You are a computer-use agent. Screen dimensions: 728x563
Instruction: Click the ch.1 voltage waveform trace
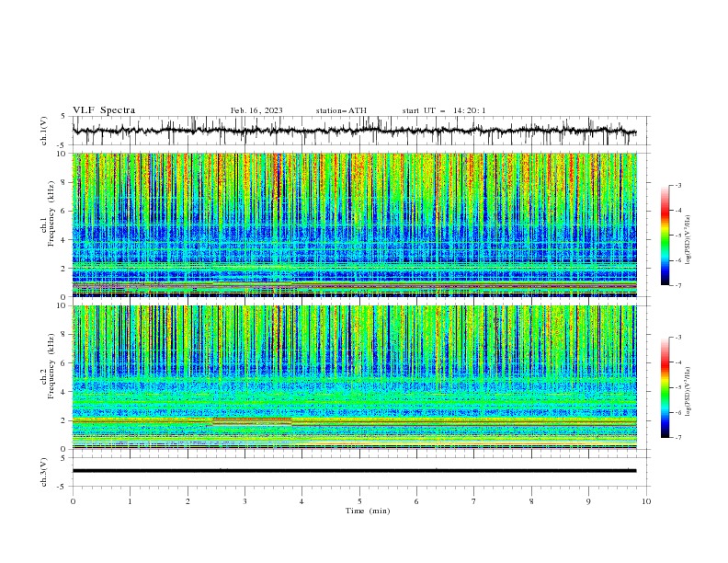tap(354, 131)
